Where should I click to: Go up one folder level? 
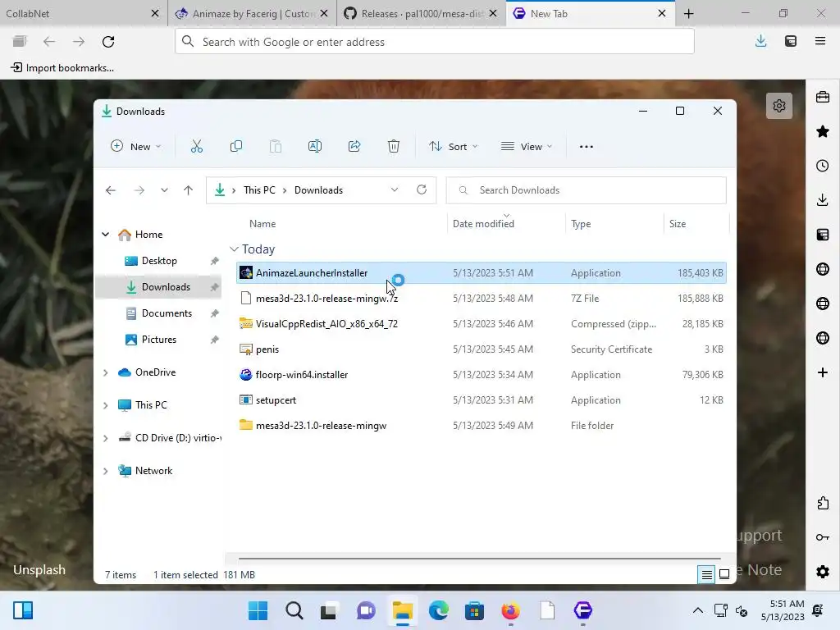(188, 189)
